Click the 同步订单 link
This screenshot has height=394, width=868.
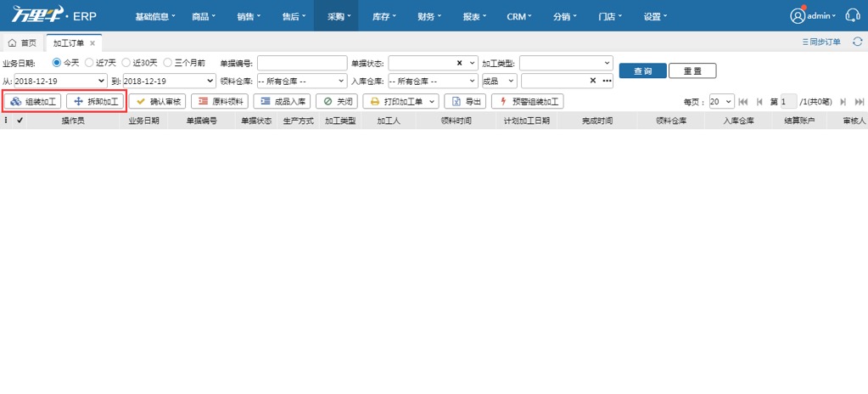point(821,42)
